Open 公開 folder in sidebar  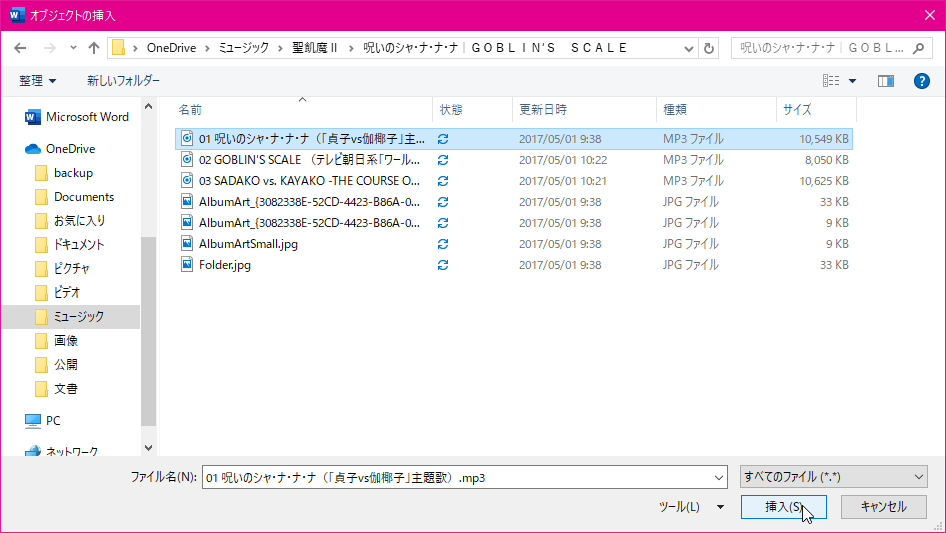(57, 365)
